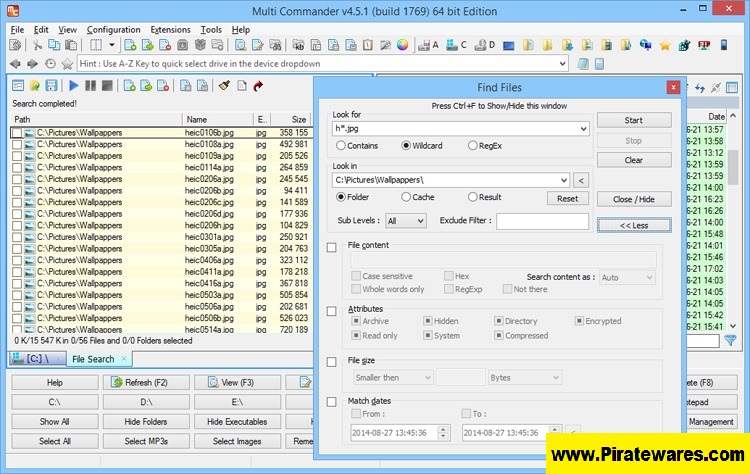Screen dimensions: 750x474
Task: Open the Sub Levels dropdown
Action: [x=405, y=220]
